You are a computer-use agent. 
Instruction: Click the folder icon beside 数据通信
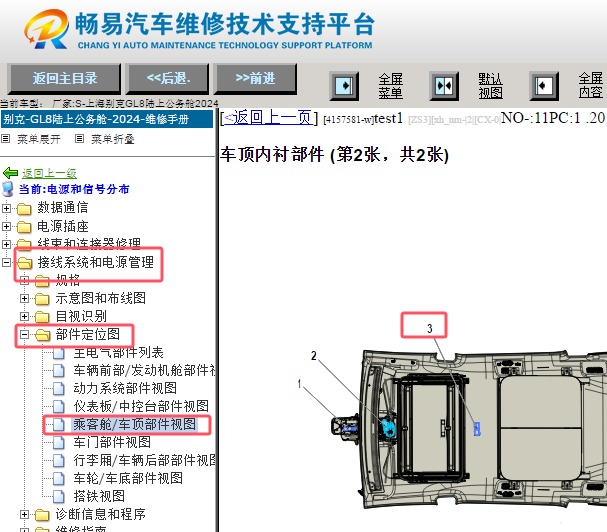pos(24,209)
